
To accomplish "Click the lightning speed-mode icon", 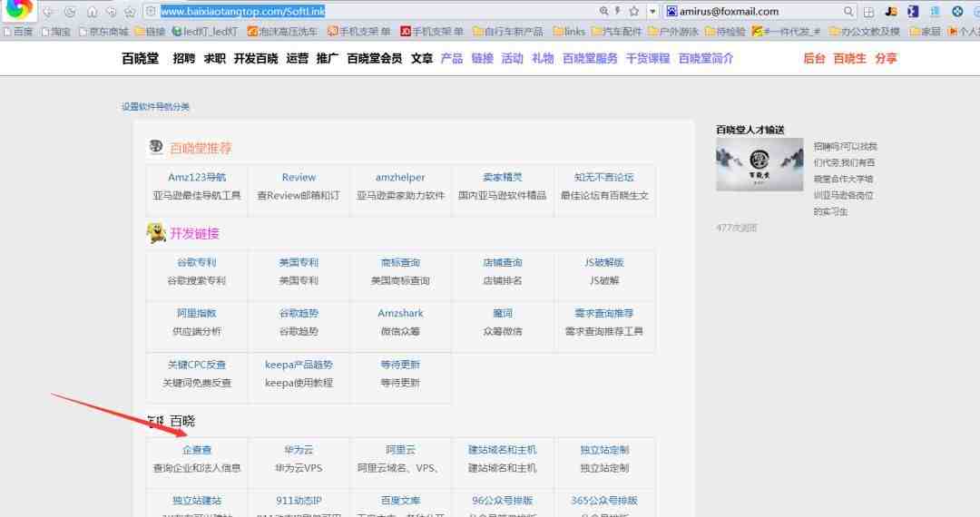I will (x=618, y=11).
